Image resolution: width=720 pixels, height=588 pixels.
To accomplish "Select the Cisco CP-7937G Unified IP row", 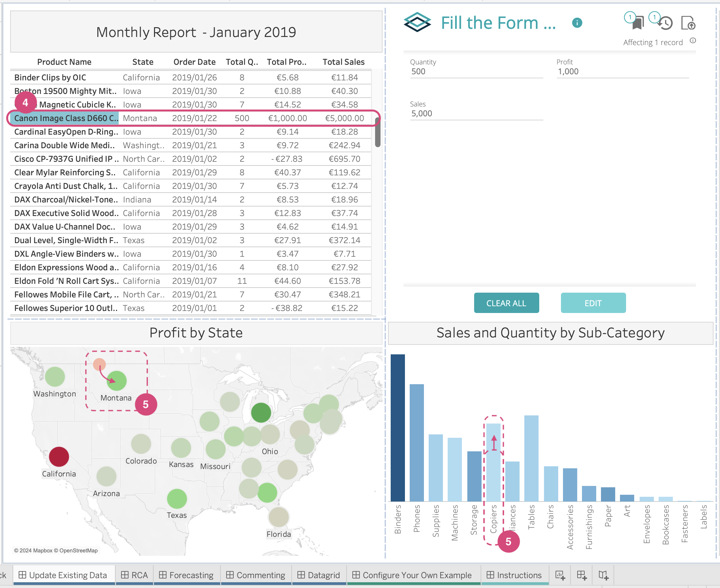I will [x=191, y=159].
